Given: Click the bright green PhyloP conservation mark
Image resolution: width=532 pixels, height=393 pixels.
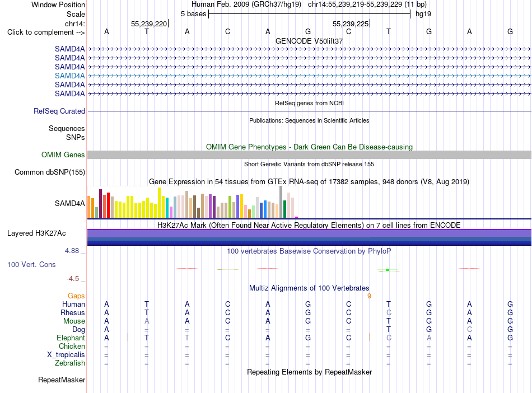Looking at the screenshot, I should pos(388,270).
